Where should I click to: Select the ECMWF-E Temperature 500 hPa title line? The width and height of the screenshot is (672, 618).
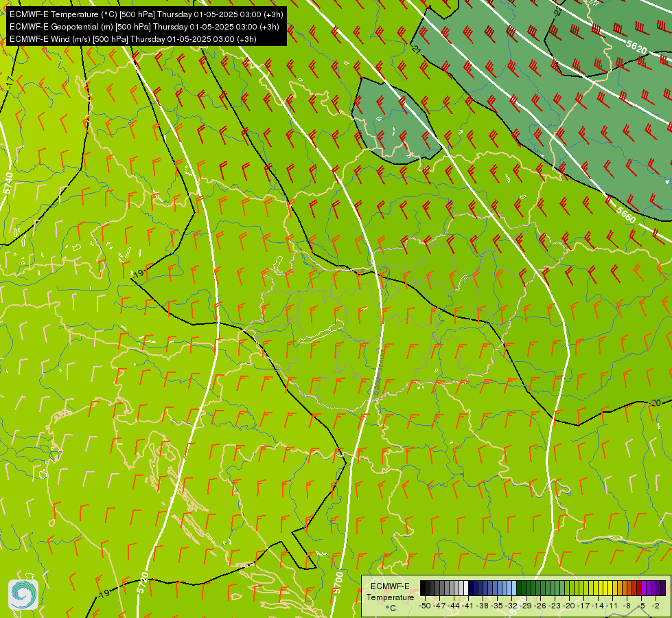click(146, 14)
